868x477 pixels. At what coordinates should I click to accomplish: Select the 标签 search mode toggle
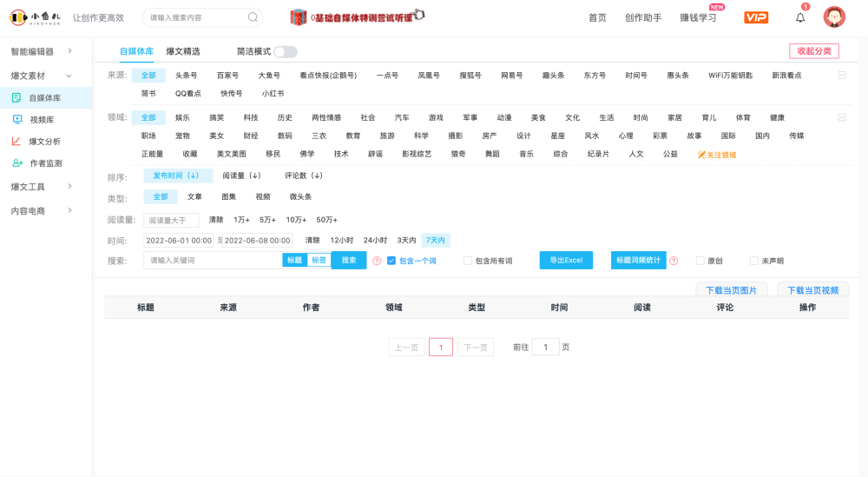tap(319, 261)
